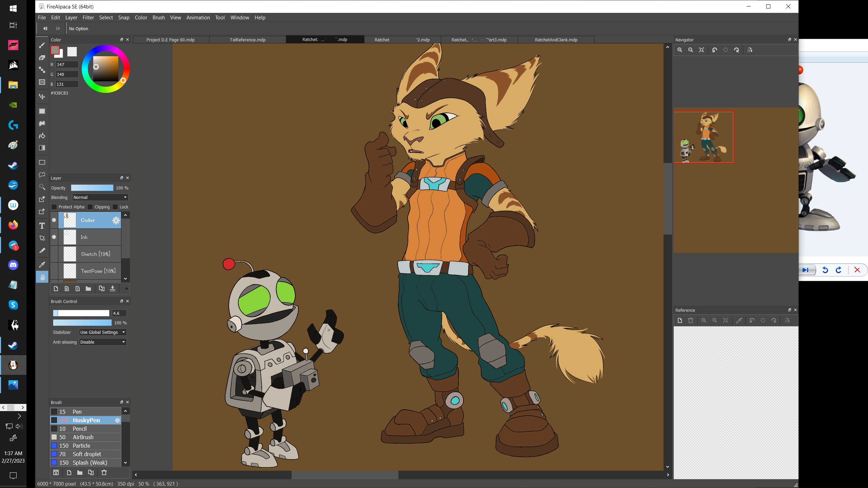Viewport: 868px width, 488px height.
Task: Select the rectangular Select tool
Action: coord(42,162)
